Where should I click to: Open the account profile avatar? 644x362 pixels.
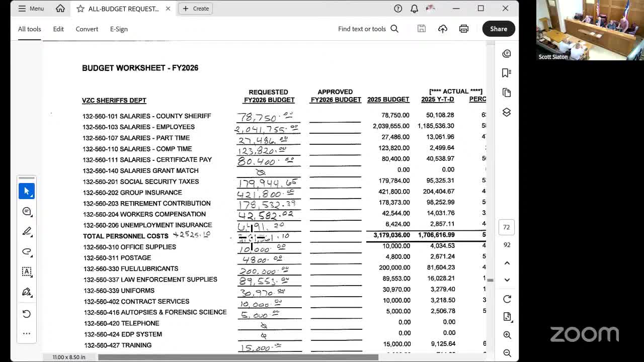pos(430,9)
